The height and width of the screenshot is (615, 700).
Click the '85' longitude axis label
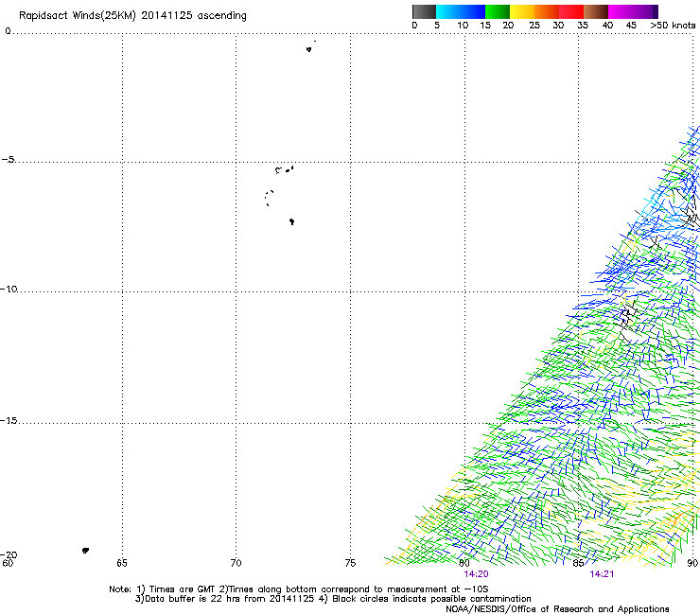pyautogui.click(x=578, y=563)
